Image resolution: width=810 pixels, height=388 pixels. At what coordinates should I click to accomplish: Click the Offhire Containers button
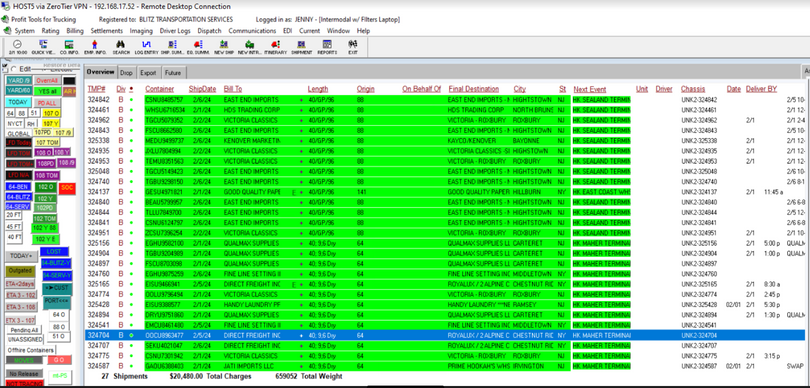pyautogui.click(x=30, y=350)
